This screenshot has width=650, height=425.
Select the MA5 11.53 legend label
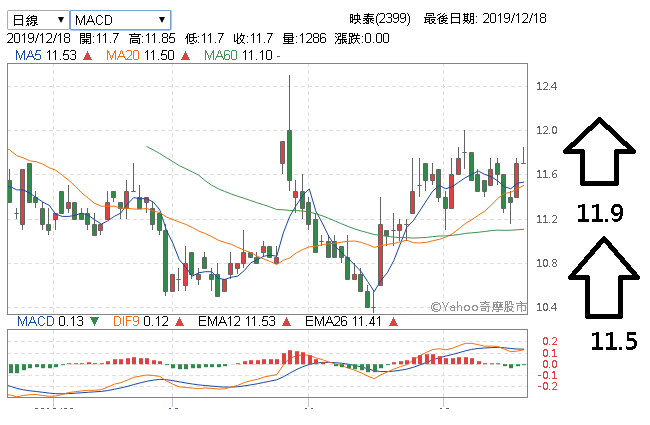[46, 55]
